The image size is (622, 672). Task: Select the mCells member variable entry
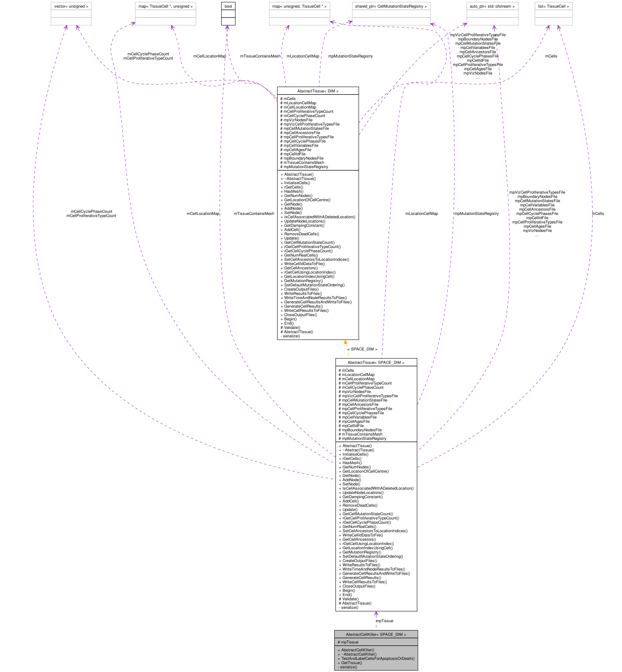(x=288, y=98)
